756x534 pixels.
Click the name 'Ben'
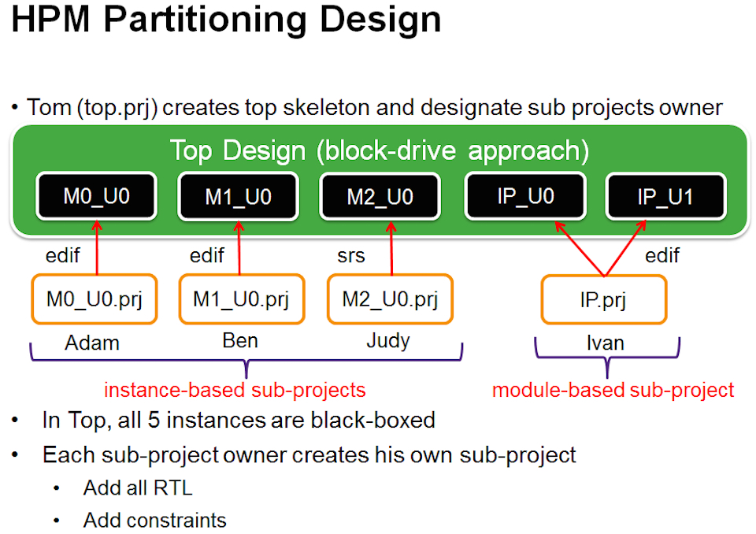click(x=240, y=340)
